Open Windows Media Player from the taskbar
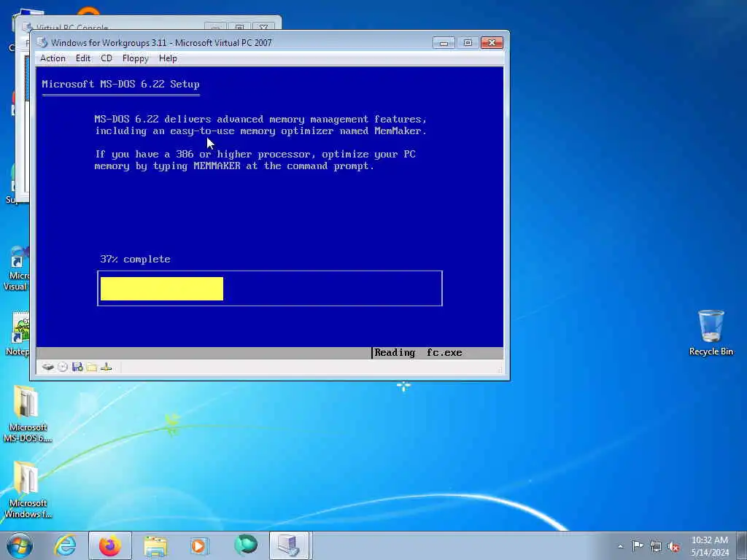Viewport: 747px width, 560px height. [x=198, y=545]
